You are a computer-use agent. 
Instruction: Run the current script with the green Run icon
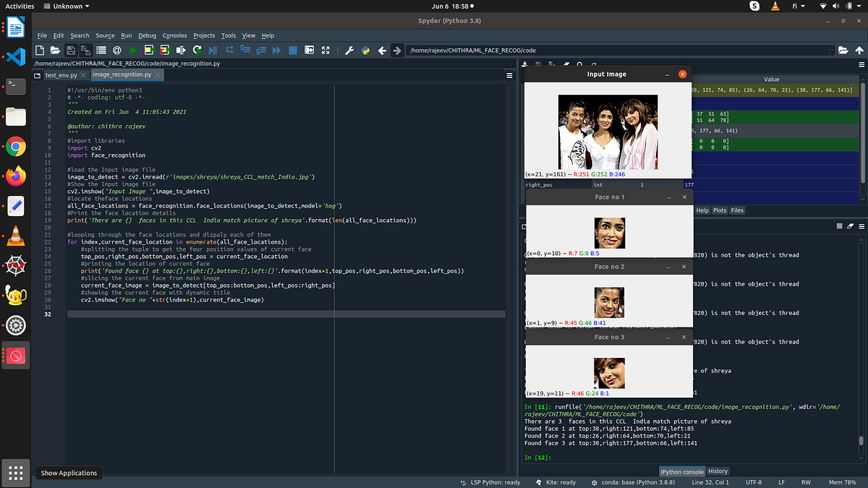click(133, 50)
